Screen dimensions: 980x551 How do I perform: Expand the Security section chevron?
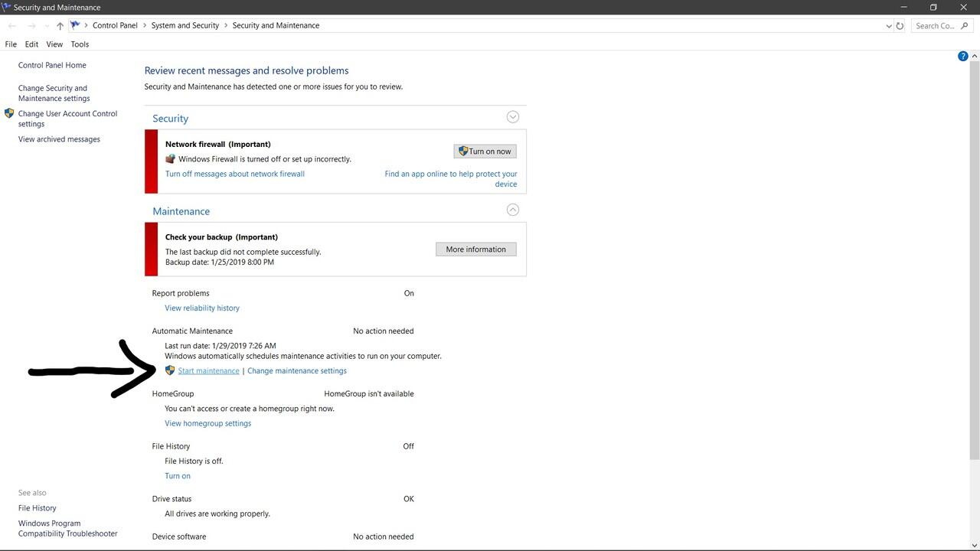[513, 117]
